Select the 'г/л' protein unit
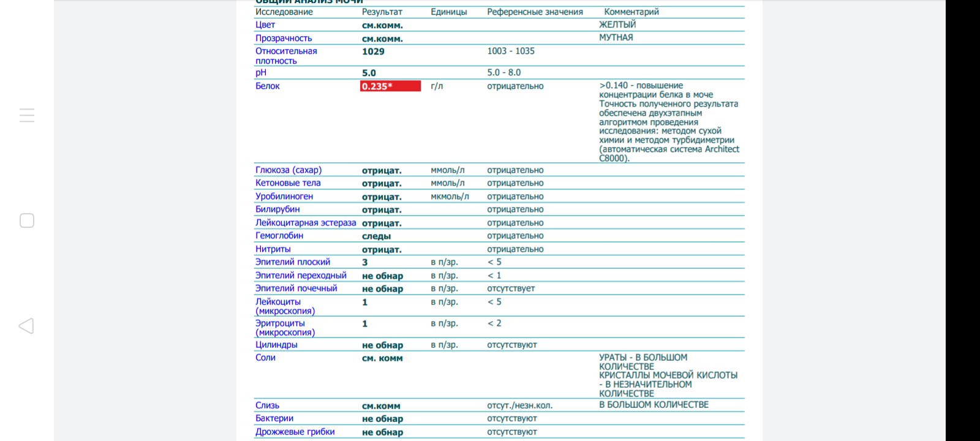Viewport: 980px width, 441px height. pyautogui.click(x=437, y=86)
